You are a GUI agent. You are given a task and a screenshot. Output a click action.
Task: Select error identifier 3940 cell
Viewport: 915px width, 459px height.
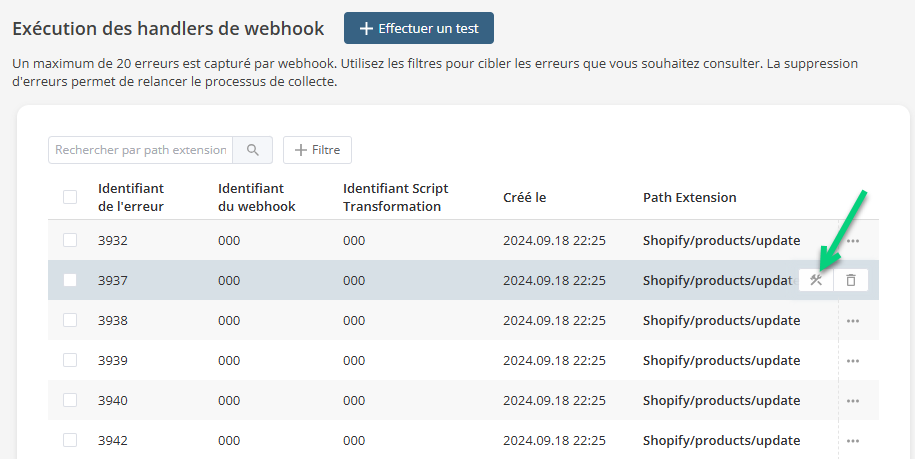pos(113,400)
